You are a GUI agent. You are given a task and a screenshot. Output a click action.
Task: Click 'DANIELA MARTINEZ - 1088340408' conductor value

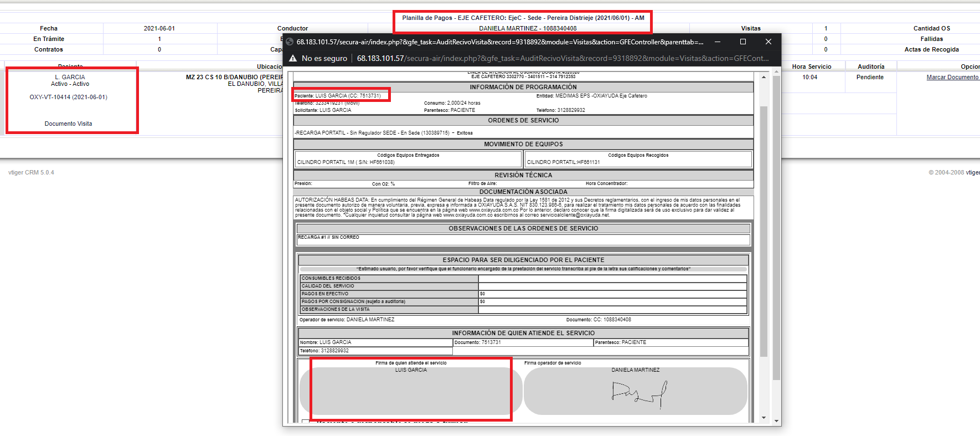pos(528,28)
